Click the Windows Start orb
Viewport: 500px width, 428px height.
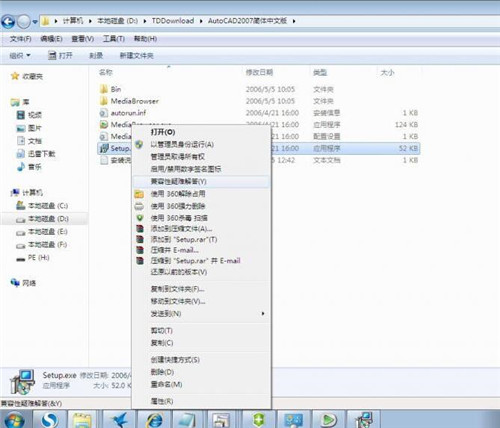pyautogui.click(x=14, y=420)
